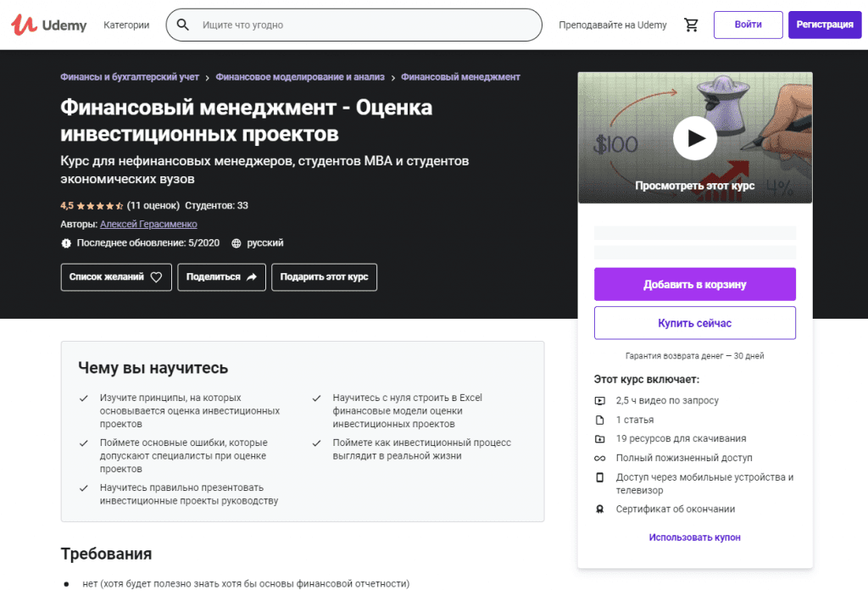868x596 pixels.
Task: Click the certificate icon beside Сертификат об окончании
Action: point(599,509)
